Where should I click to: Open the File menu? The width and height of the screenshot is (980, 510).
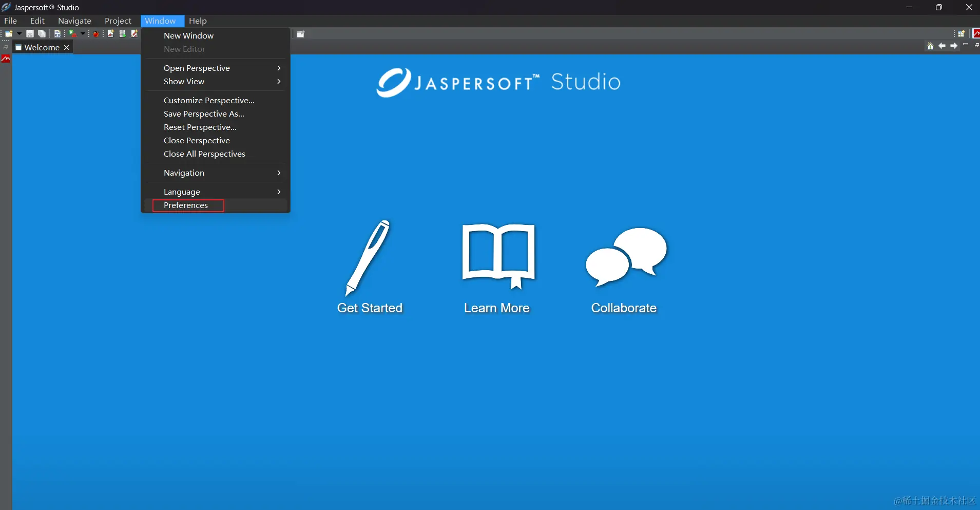(10, 21)
